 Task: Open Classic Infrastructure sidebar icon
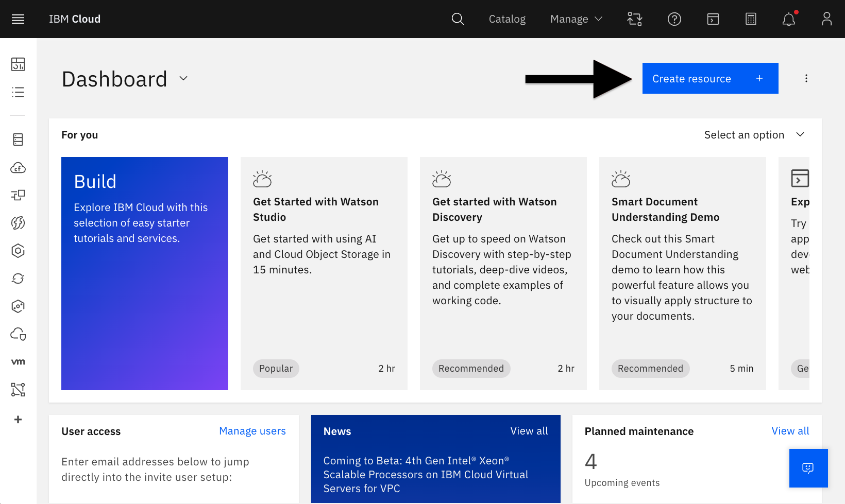pyautogui.click(x=18, y=140)
